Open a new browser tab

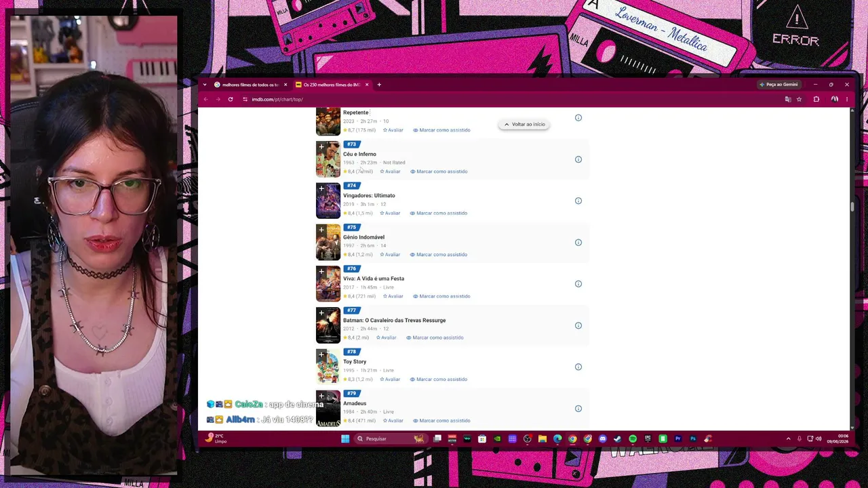point(379,85)
